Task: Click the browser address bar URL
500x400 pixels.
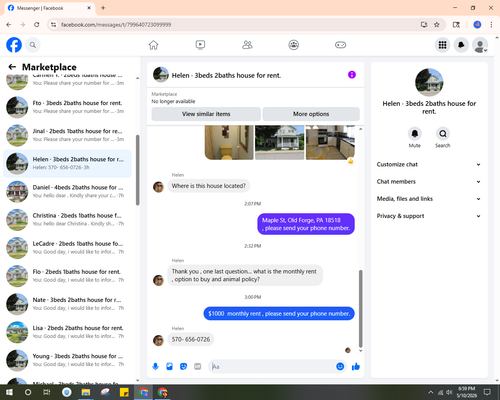Action: 116,25
